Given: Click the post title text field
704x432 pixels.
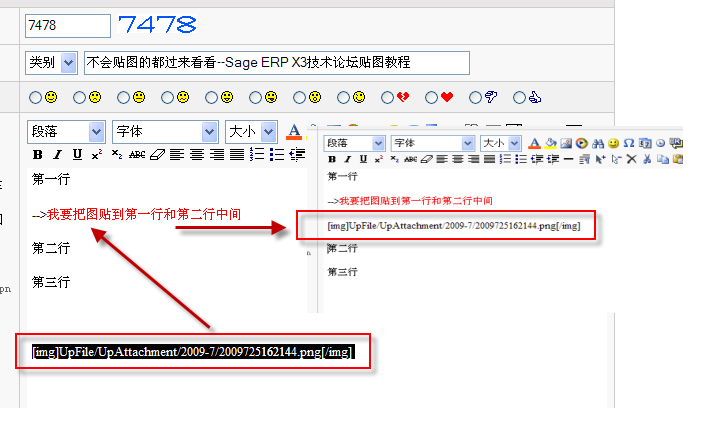Looking at the screenshot, I should pyautogui.click(x=277, y=63).
